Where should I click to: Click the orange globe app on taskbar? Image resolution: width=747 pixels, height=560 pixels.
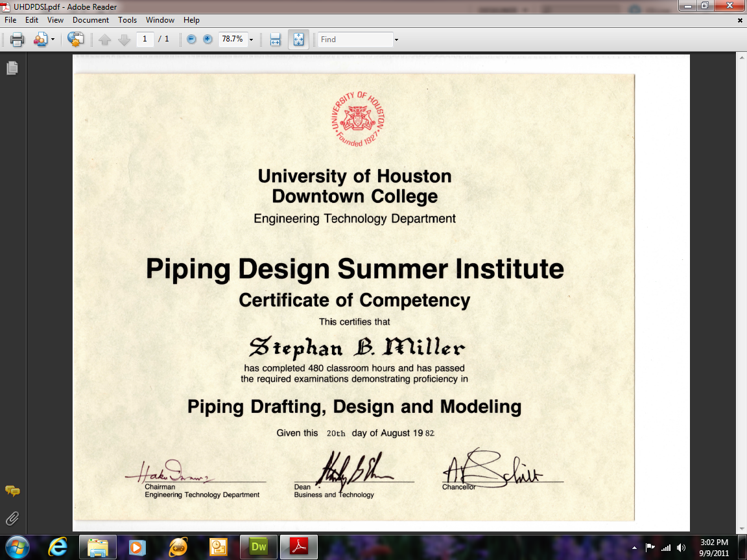pos(178,547)
